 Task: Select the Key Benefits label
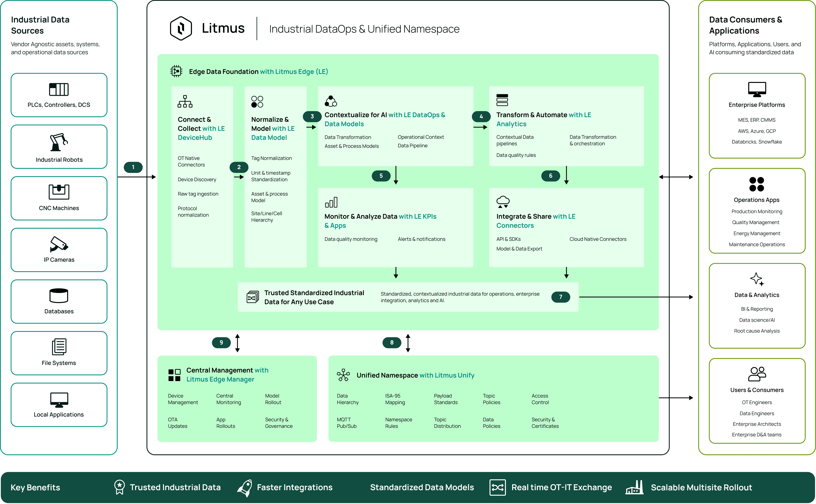[35, 488]
